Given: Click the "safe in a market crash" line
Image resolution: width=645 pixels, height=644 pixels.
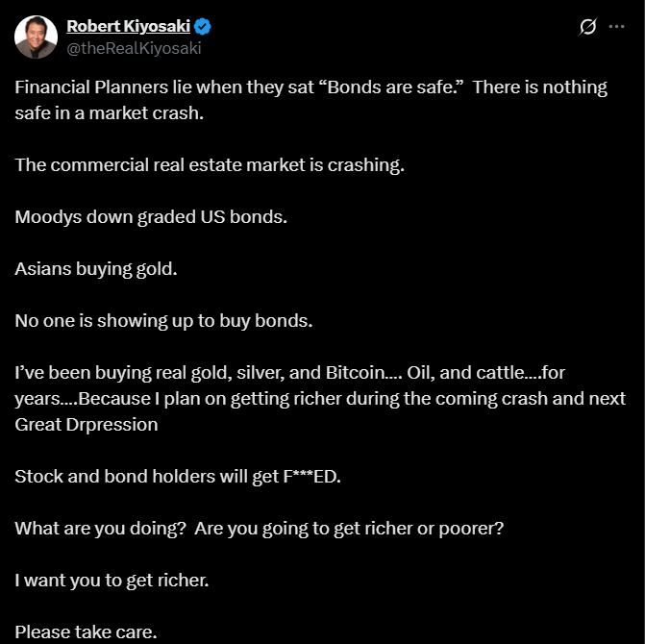Looking at the screenshot, I should pos(110,113).
